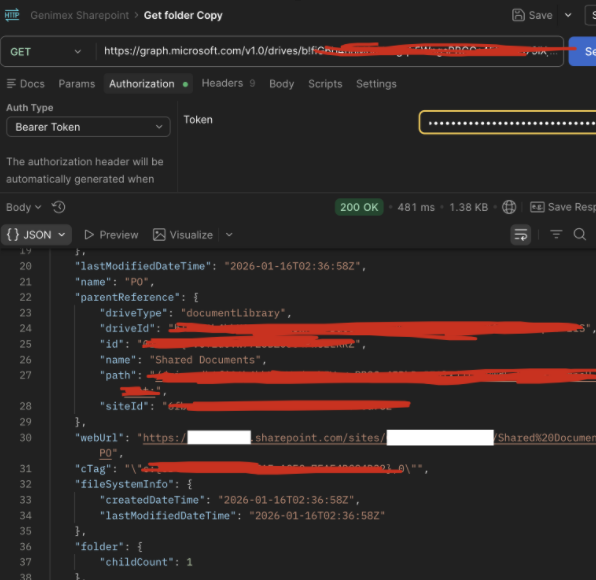Image resolution: width=596 pixels, height=580 pixels.
Task: Open the request Body tab
Action: (281, 84)
